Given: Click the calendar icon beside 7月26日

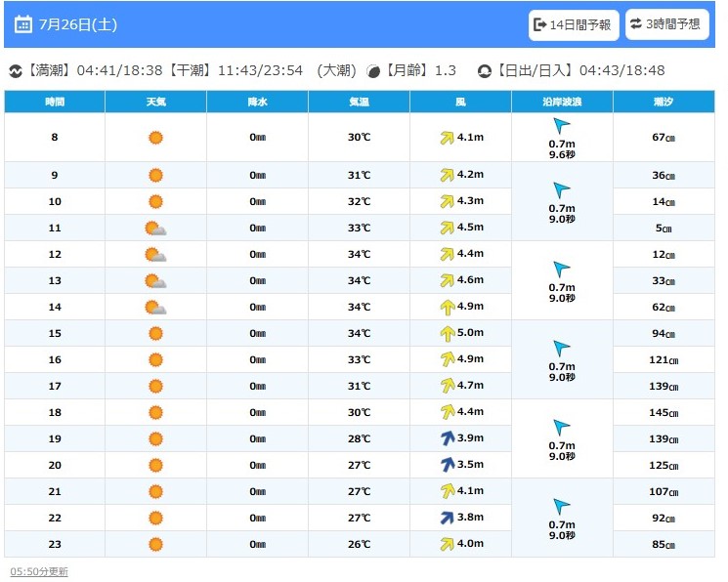Looking at the screenshot, I should point(23,24).
